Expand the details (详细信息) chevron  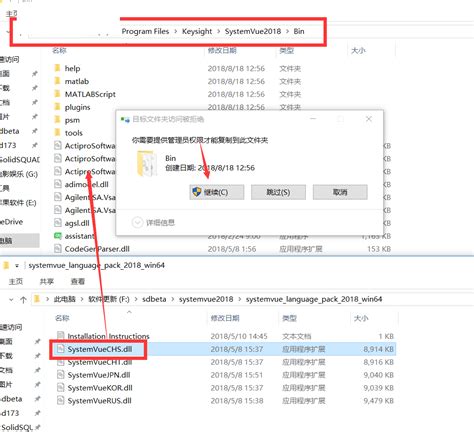tap(137, 222)
